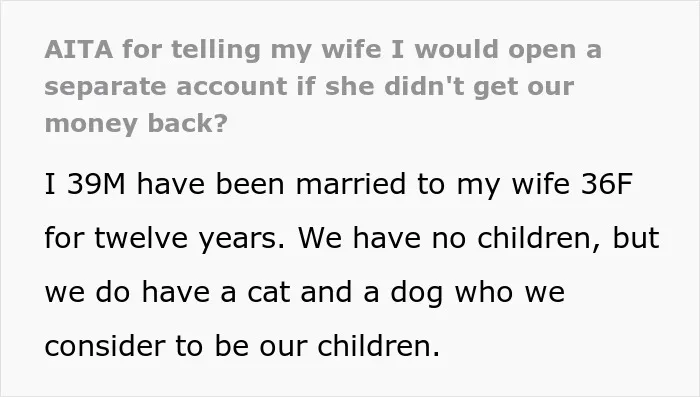Click the word "wife" in the black paragraph
The width and height of the screenshot is (700, 397).
click(541, 184)
